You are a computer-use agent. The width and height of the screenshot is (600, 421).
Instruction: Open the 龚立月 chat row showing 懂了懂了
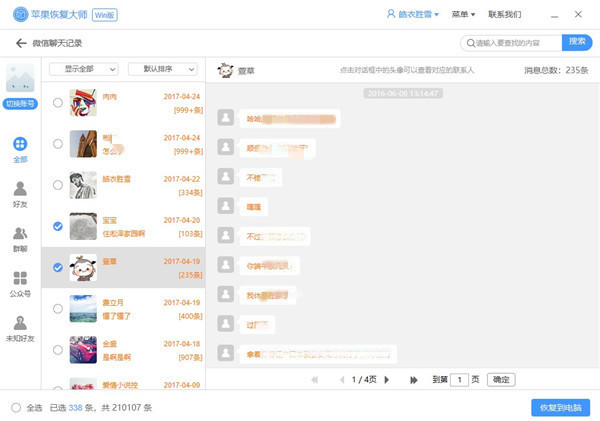click(123, 308)
